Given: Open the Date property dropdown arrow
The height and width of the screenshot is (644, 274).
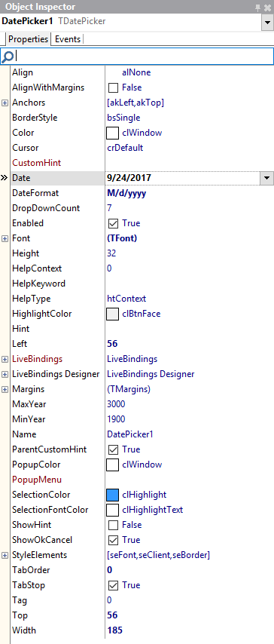Looking at the screenshot, I should click(x=267, y=178).
